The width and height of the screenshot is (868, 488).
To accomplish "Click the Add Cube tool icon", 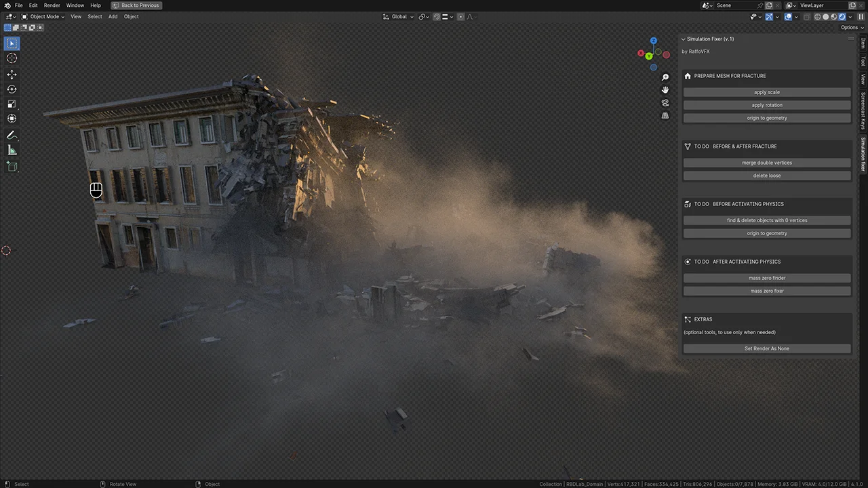I will pos(12,166).
